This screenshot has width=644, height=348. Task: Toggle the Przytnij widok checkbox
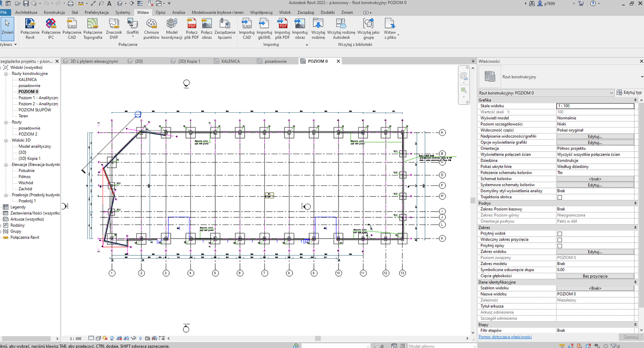(x=559, y=234)
